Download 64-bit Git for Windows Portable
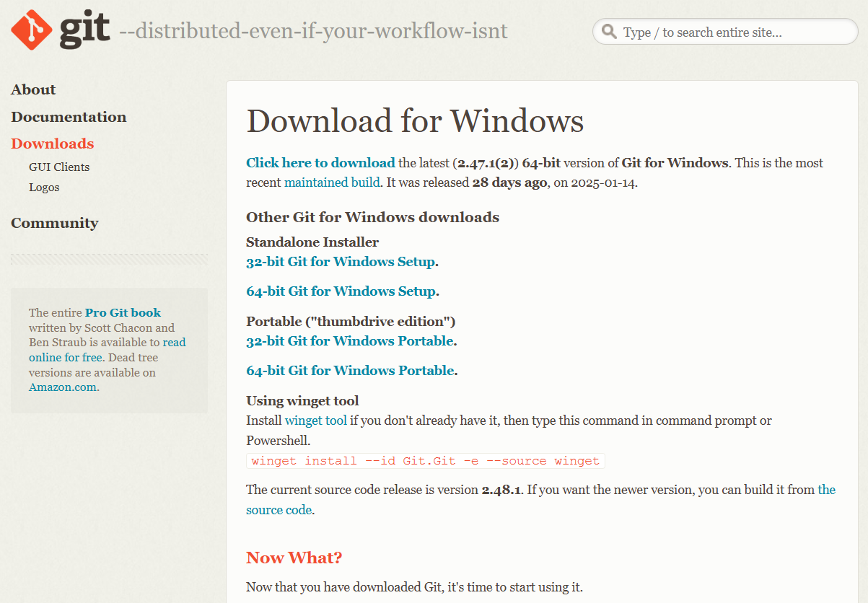 tap(350, 371)
